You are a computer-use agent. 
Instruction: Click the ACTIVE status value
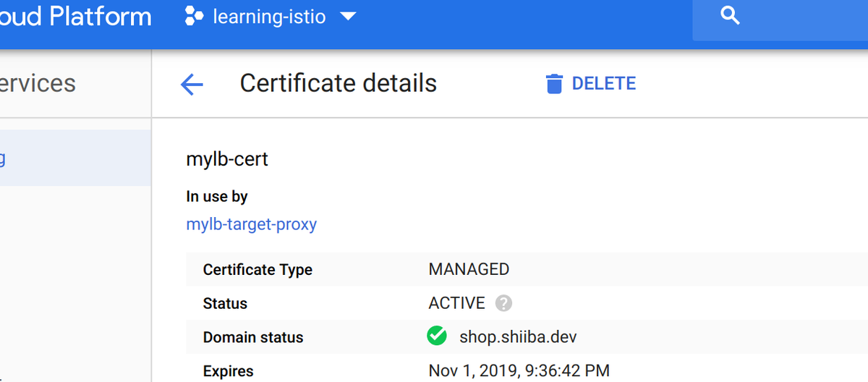(x=456, y=303)
